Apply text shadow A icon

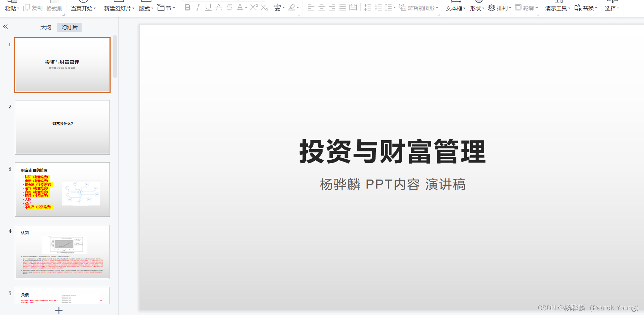click(x=219, y=8)
